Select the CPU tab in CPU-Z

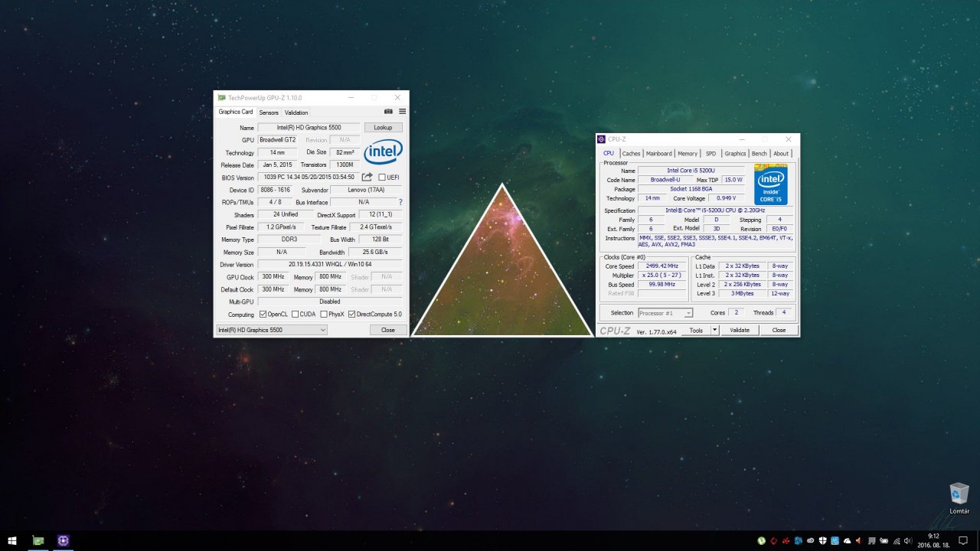pyautogui.click(x=609, y=153)
